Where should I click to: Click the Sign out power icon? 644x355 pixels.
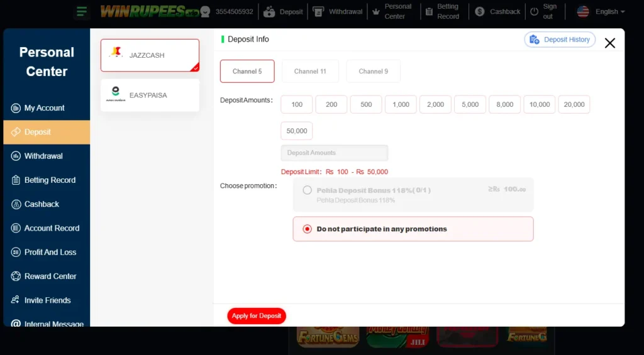(x=534, y=11)
